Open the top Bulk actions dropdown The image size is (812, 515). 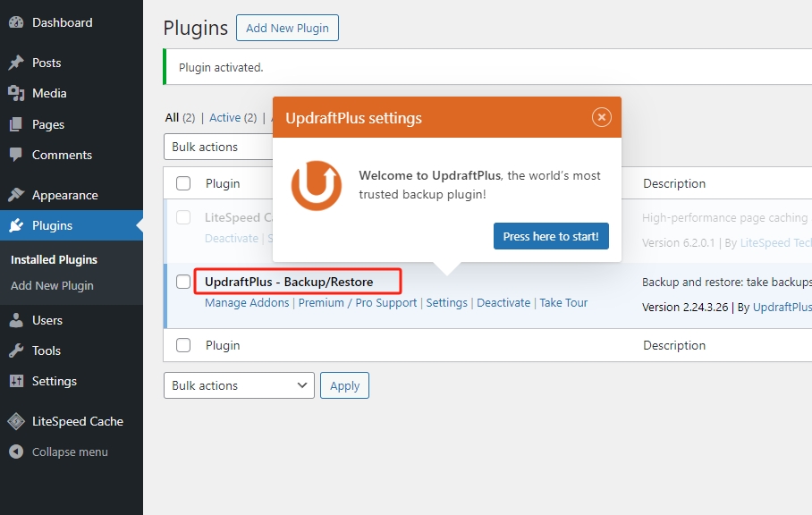click(218, 147)
